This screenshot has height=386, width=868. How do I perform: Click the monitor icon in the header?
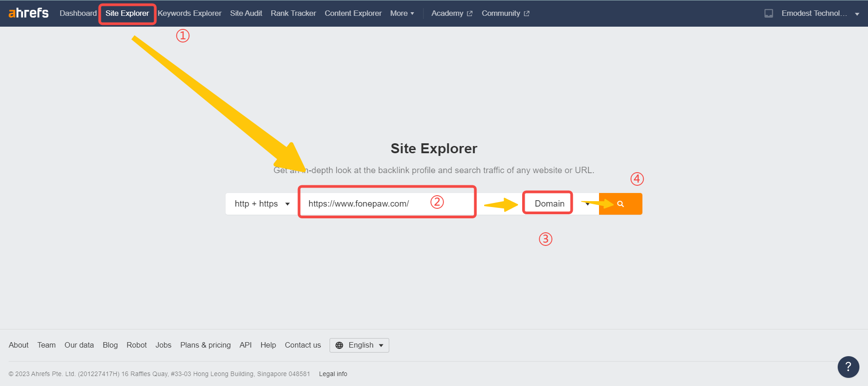769,14
